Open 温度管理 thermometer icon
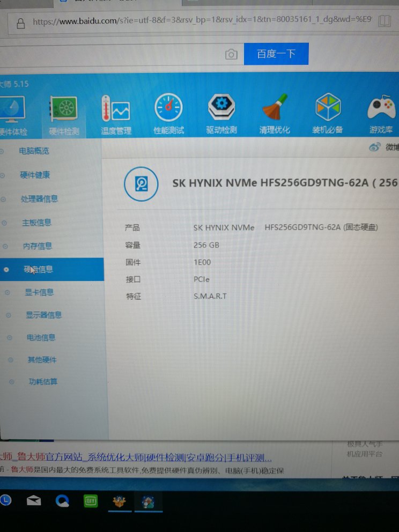 click(x=116, y=108)
